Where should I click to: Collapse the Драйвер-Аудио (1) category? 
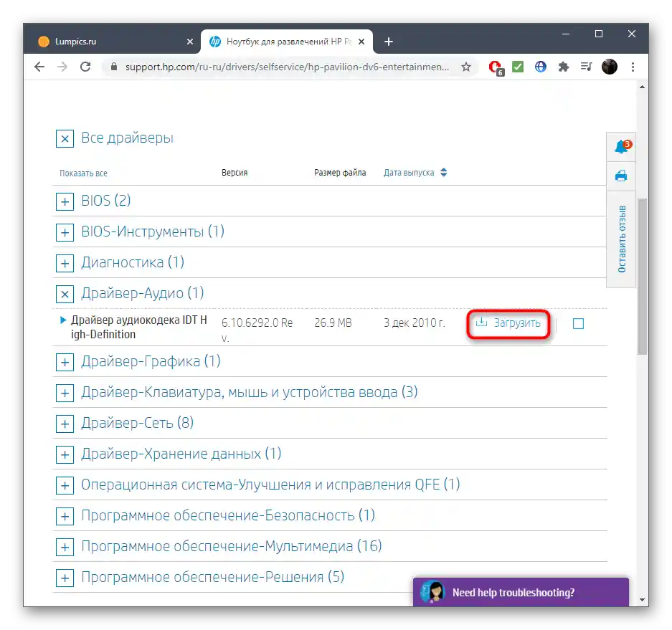(65, 294)
